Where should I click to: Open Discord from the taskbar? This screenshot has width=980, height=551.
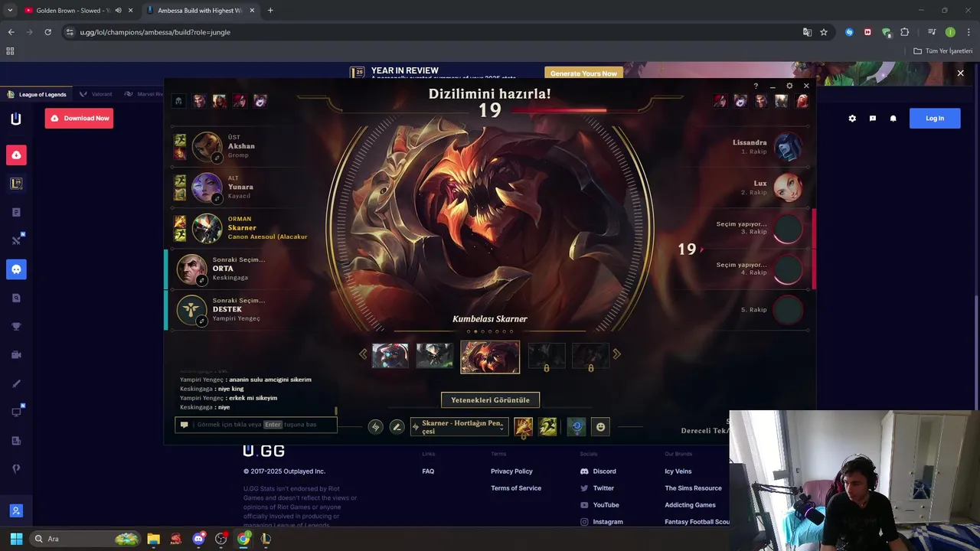click(x=199, y=539)
